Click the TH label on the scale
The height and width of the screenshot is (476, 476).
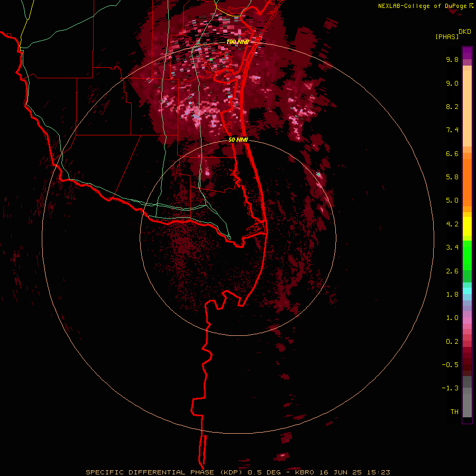pyautogui.click(x=454, y=412)
